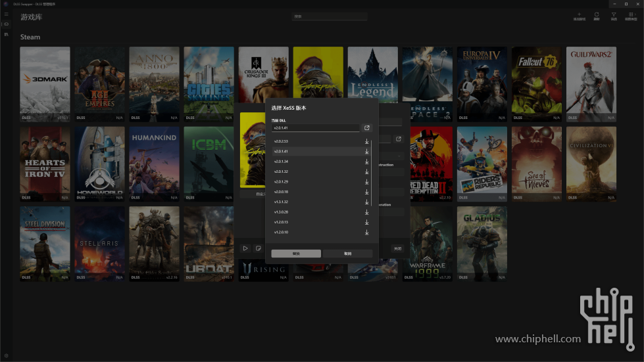Select version v2.0.1.29 in list
Viewport: 644px width, 362px height.
(321, 181)
